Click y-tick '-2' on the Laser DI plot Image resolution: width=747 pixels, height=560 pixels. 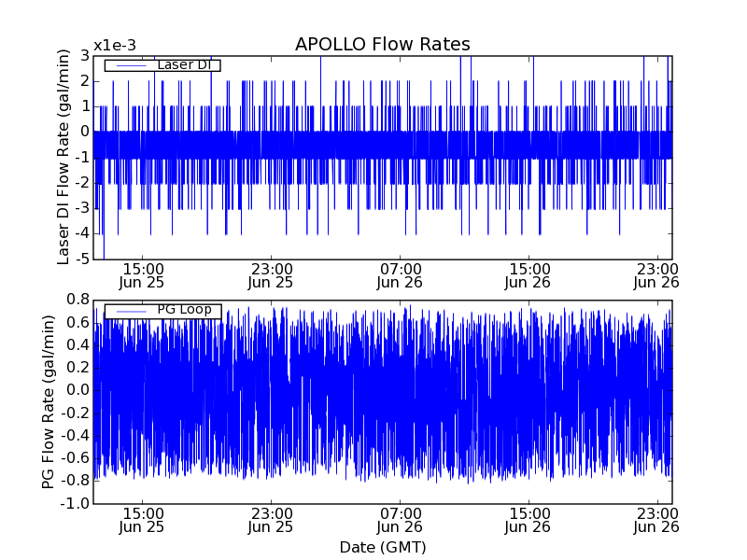coord(82,183)
